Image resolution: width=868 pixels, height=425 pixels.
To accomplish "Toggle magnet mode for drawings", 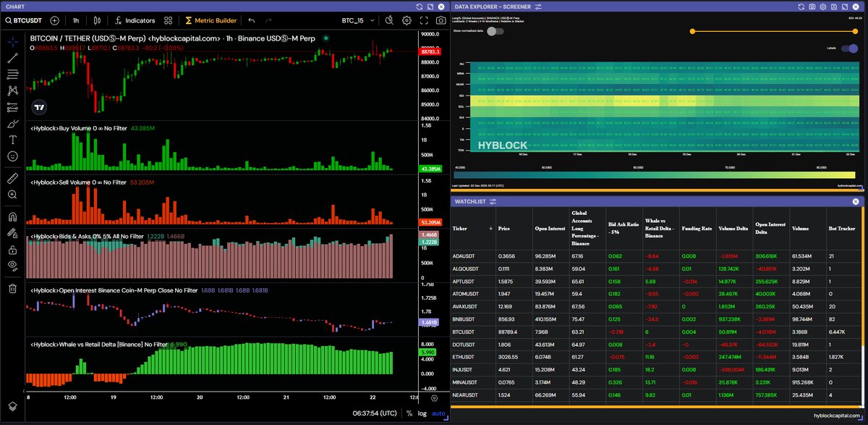I will [x=12, y=216].
